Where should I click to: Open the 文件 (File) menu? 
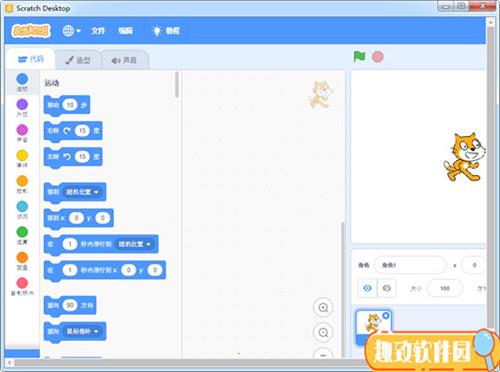[98, 31]
